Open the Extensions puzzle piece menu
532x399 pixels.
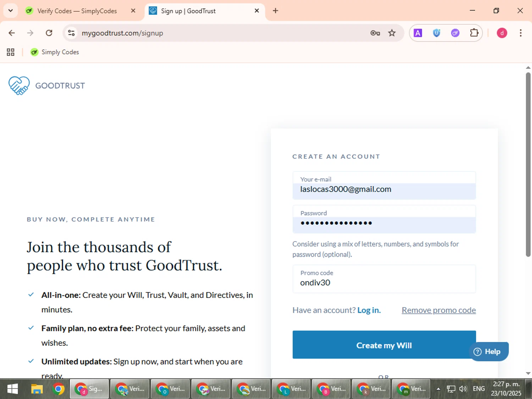474,33
